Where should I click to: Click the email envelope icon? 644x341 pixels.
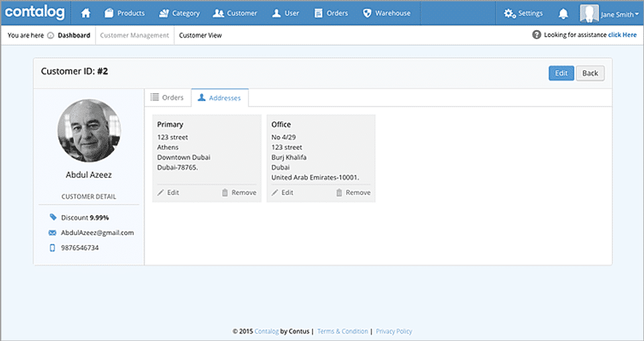pos(52,232)
